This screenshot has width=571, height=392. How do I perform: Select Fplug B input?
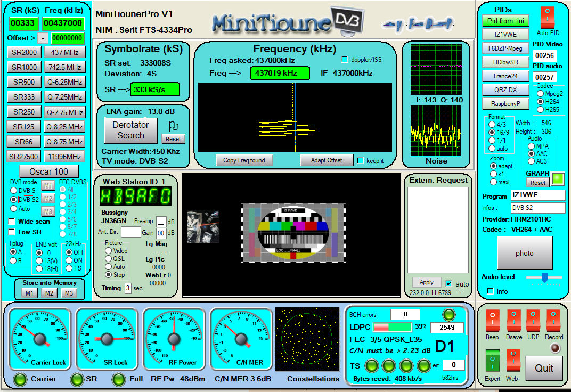pyautogui.click(x=13, y=260)
